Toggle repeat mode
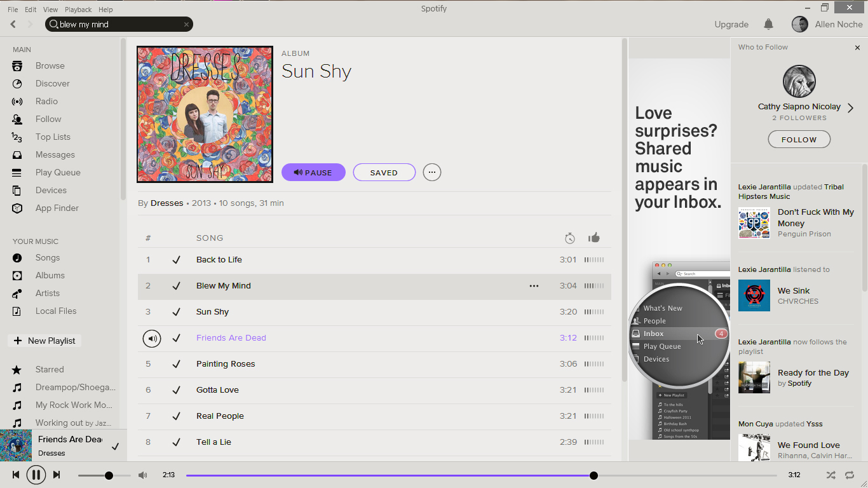This screenshot has width=868, height=488. pos(850,475)
